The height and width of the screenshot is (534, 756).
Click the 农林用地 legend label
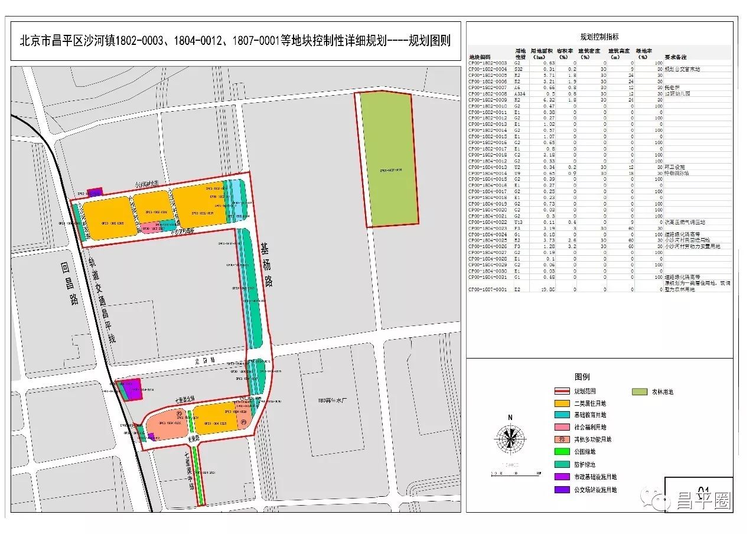pos(662,391)
